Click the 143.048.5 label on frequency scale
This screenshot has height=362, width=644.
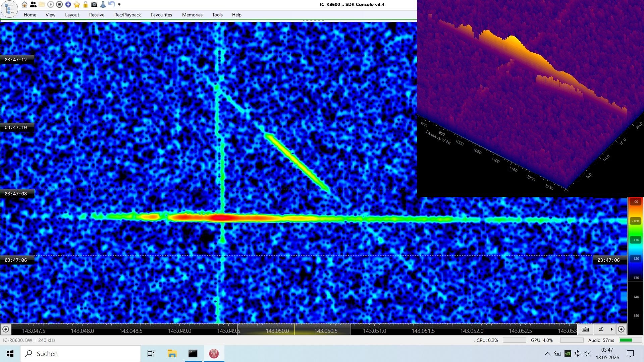[131, 331]
